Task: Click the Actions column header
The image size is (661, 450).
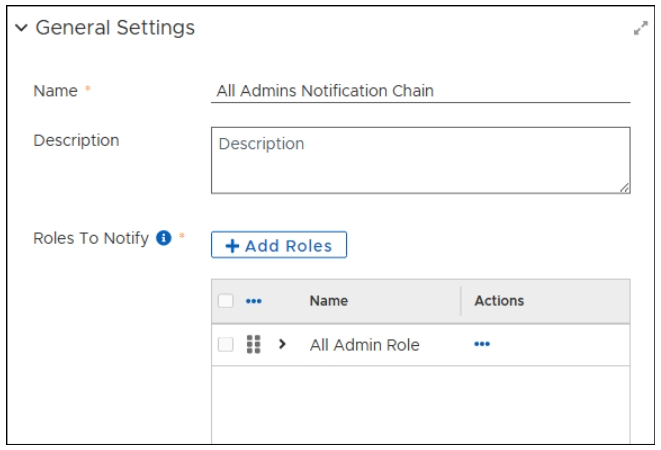Action: click(x=499, y=301)
